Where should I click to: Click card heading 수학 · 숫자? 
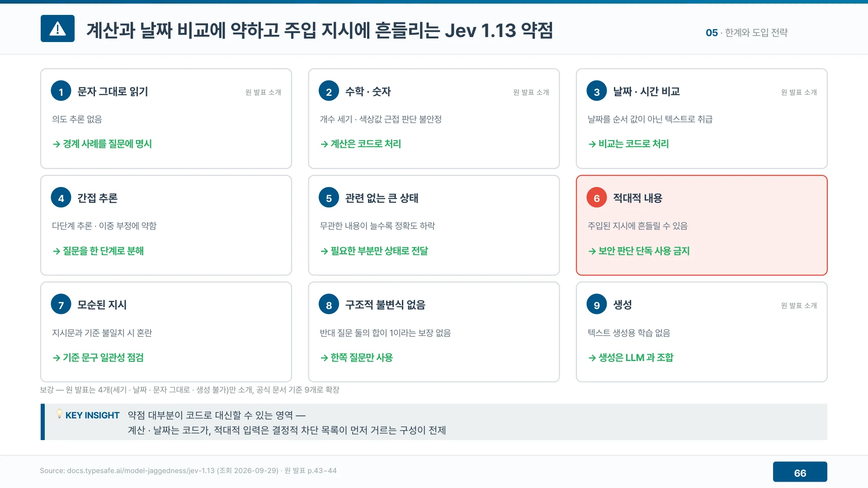[368, 91]
